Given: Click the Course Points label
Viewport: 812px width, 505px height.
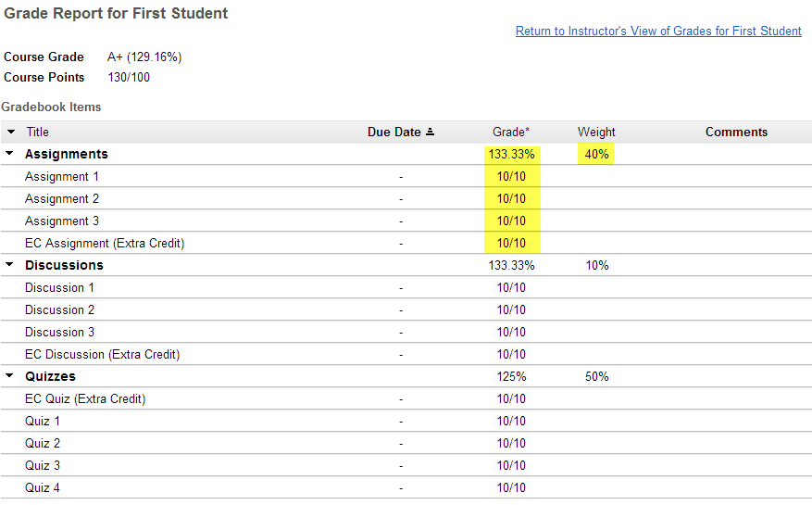Looking at the screenshot, I should [44, 77].
